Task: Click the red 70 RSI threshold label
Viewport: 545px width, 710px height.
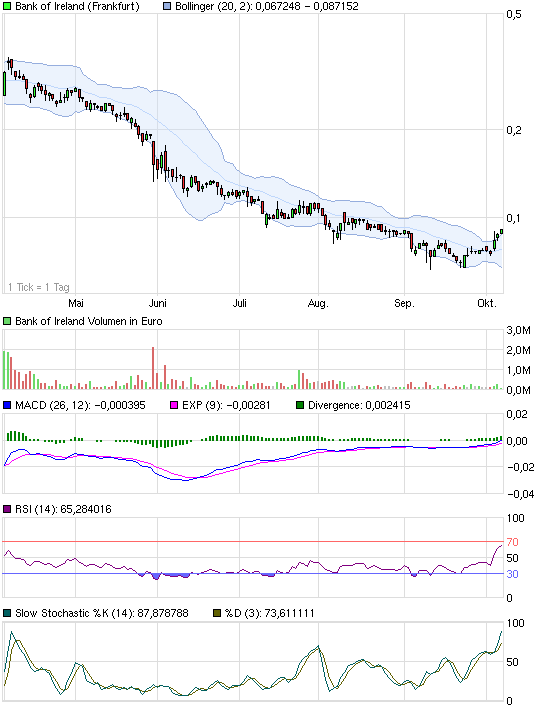Action: [512, 542]
